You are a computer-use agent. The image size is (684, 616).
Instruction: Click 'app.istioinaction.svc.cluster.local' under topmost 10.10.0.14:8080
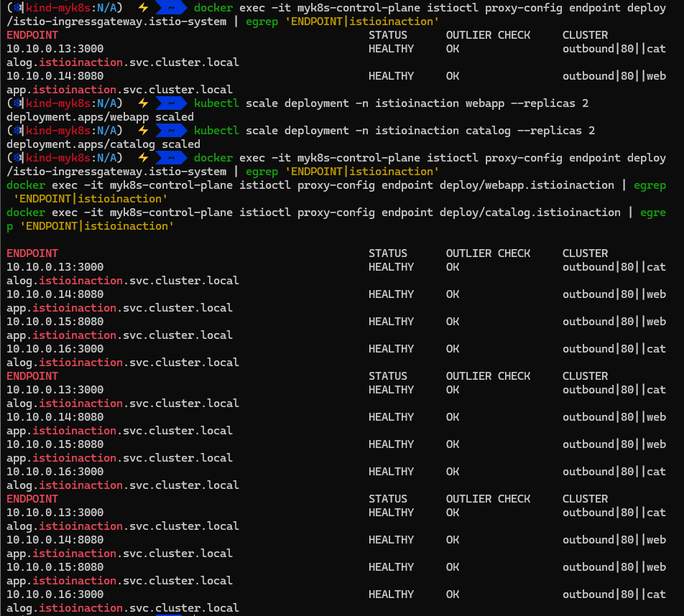(119, 90)
